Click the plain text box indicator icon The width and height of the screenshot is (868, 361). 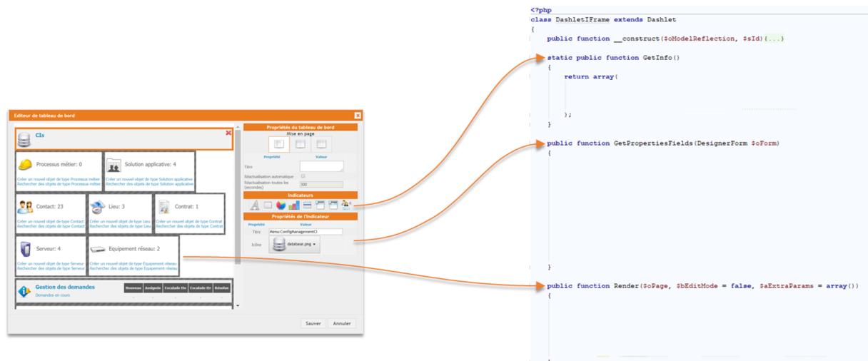click(268, 205)
